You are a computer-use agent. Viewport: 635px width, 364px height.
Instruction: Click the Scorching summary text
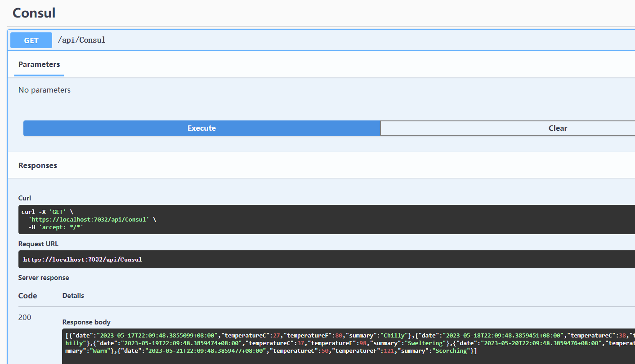click(x=451, y=350)
